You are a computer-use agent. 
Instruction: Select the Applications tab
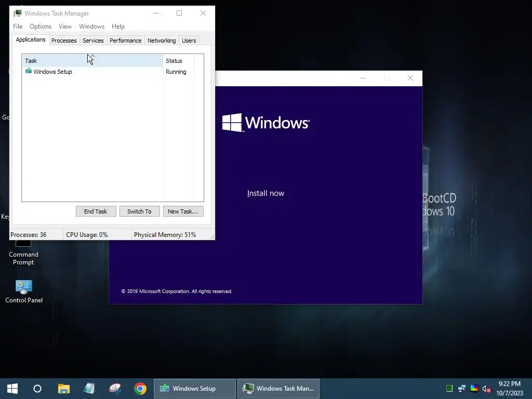tap(31, 39)
